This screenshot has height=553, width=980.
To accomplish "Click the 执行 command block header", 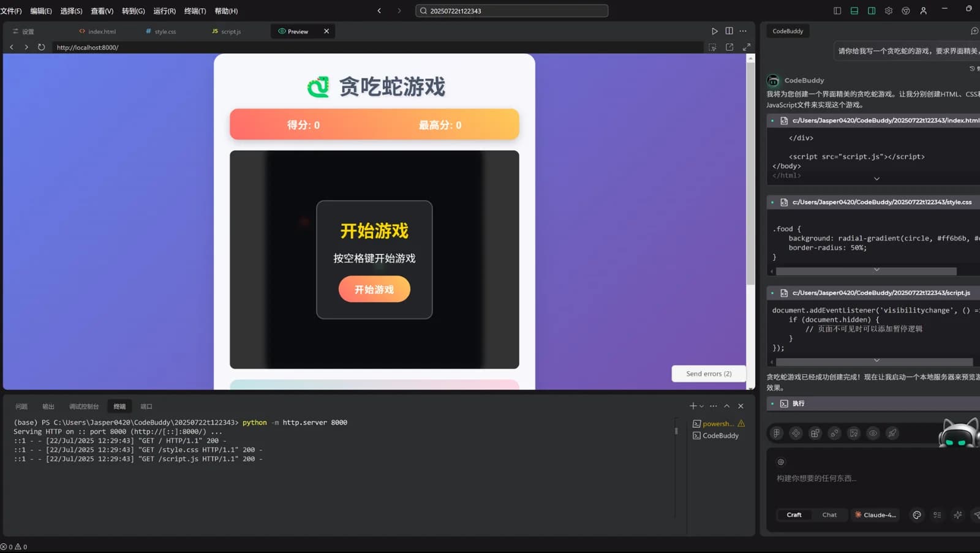I will (873, 404).
